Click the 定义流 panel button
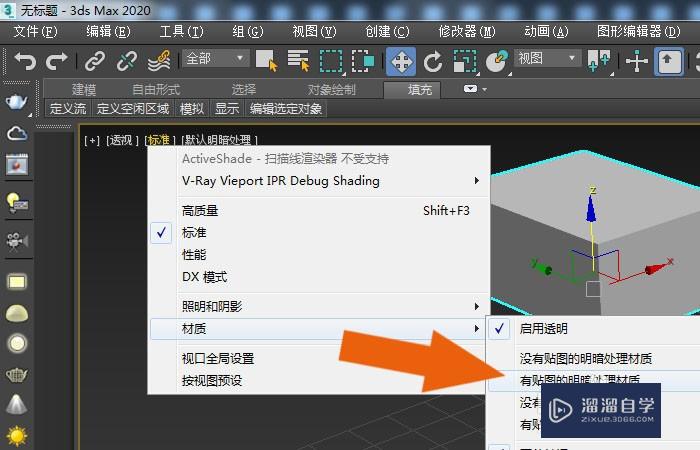This screenshot has width=700, height=450. [x=68, y=108]
